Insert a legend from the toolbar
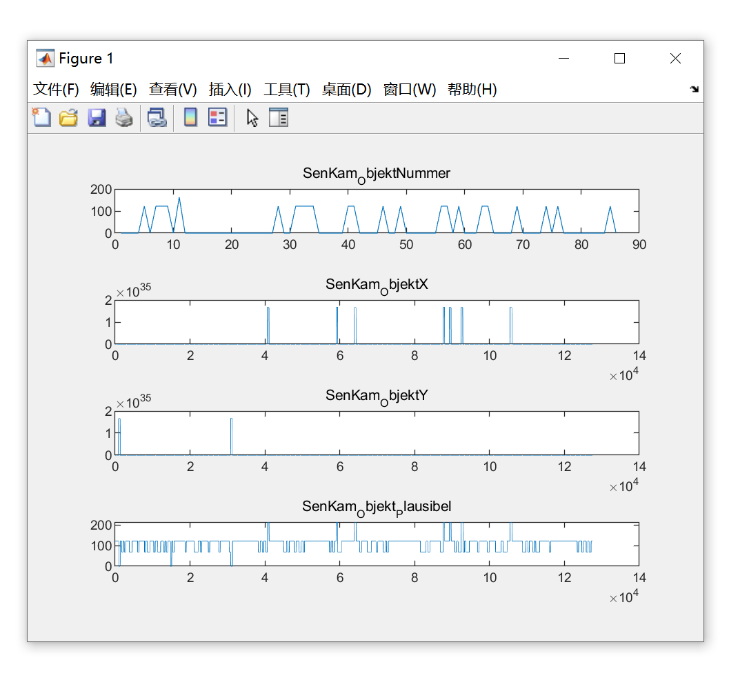Image resolution: width=749 pixels, height=700 pixels. point(217,117)
